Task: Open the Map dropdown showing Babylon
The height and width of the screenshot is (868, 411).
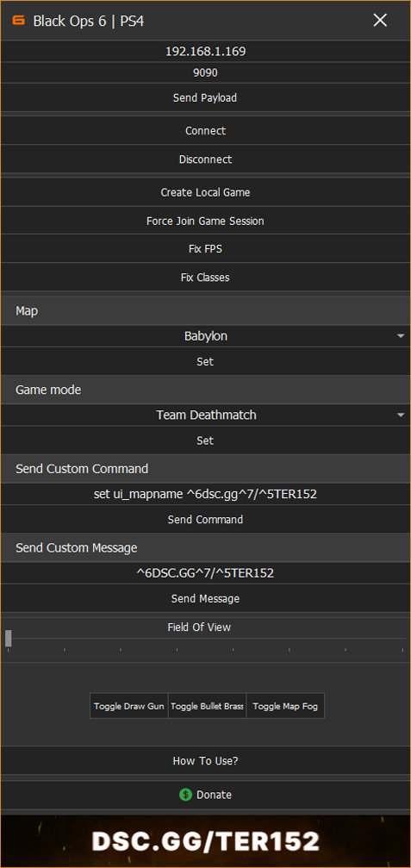Action: coord(205,336)
